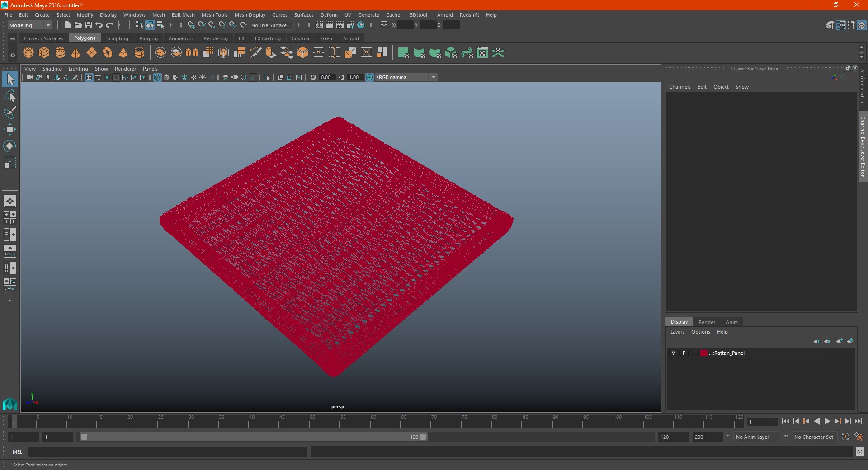Toggle display type box of Rattan_Panel layer

click(x=694, y=353)
